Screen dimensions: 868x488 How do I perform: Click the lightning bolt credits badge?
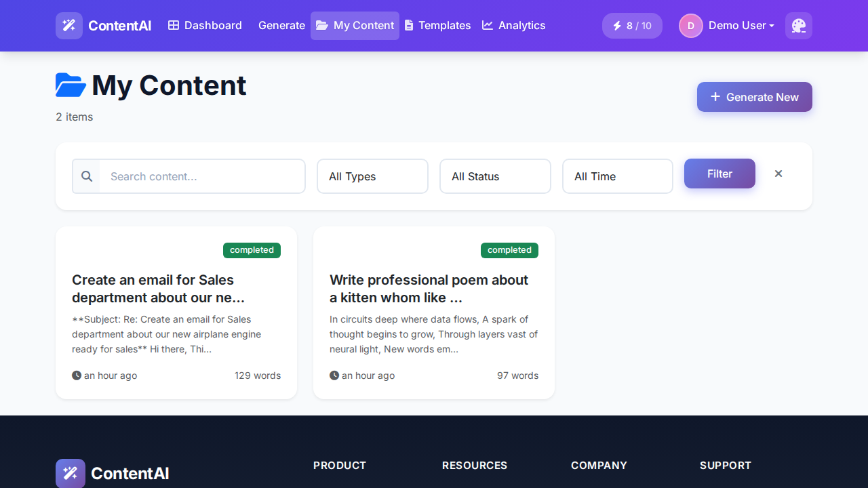[631, 26]
